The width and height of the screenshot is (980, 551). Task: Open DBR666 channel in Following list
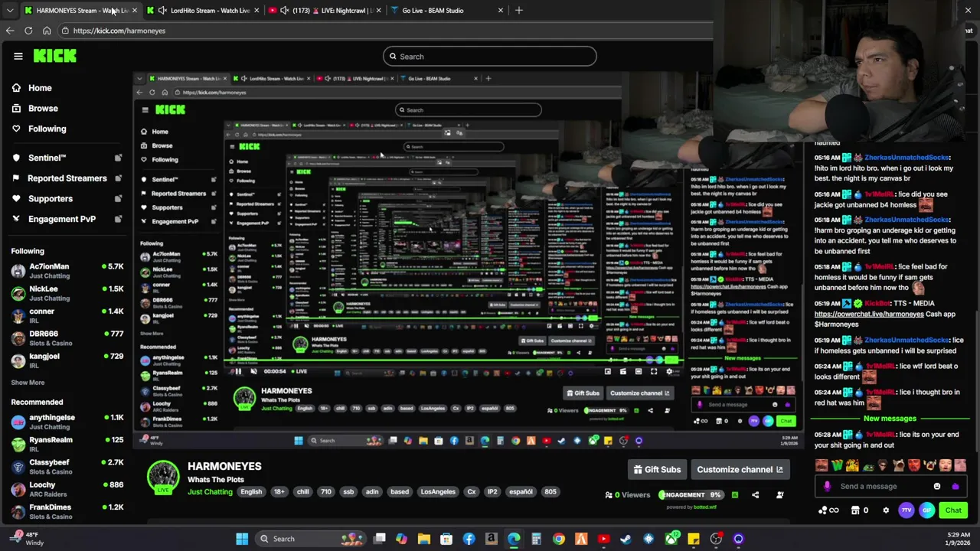[67, 338]
